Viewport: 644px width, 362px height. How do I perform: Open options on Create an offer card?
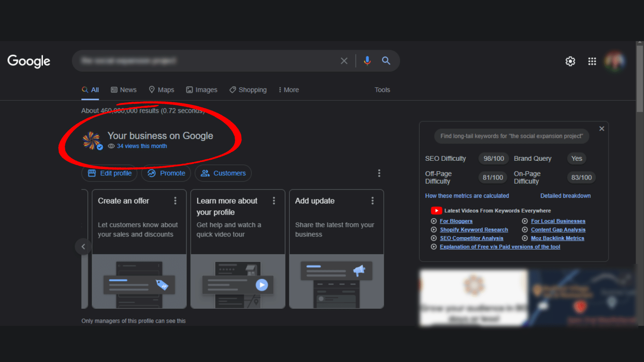175,201
